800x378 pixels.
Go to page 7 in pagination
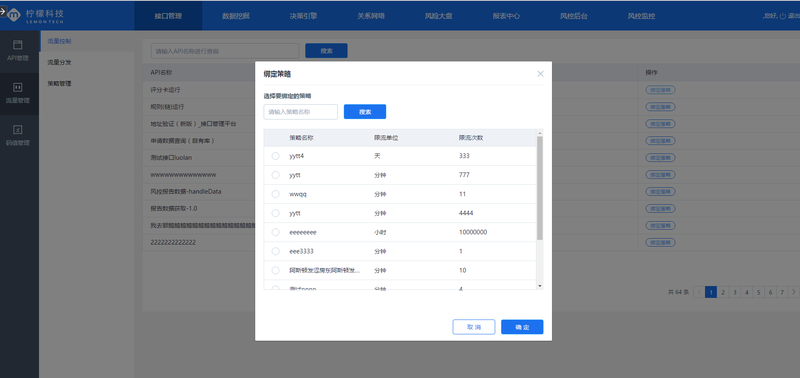pos(782,292)
